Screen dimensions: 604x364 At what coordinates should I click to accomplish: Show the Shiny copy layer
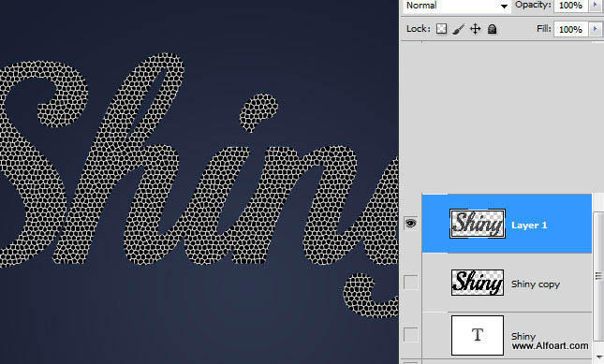pyautogui.click(x=411, y=282)
